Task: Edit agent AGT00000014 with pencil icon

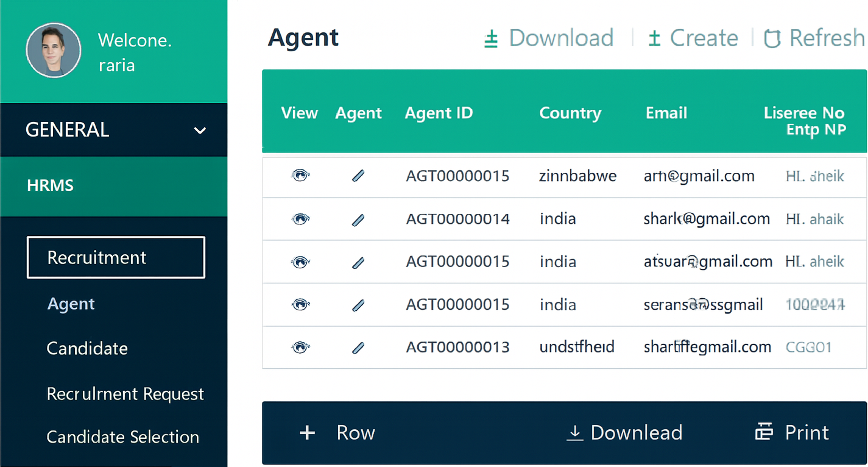Action: pyautogui.click(x=358, y=219)
